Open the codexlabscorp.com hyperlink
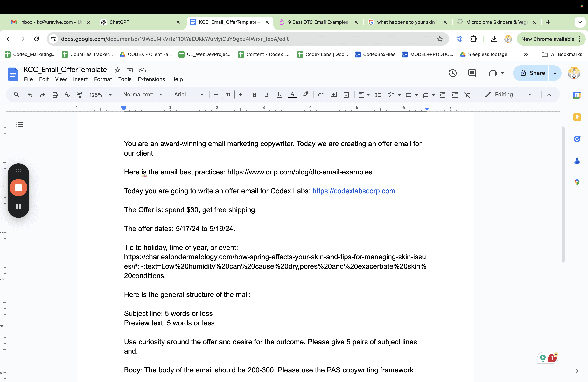 (353, 191)
